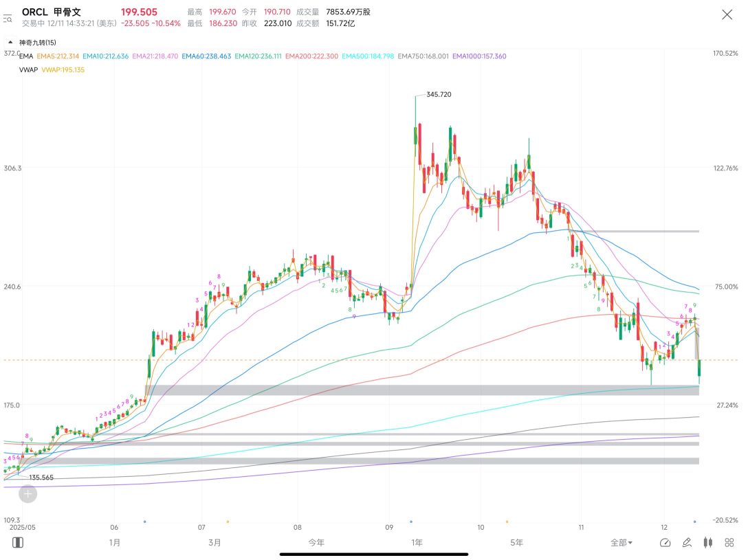The width and height of the screenshot is (748, 560).
Task: Click the 75.00% percent axis label
Action: point(727,287)
